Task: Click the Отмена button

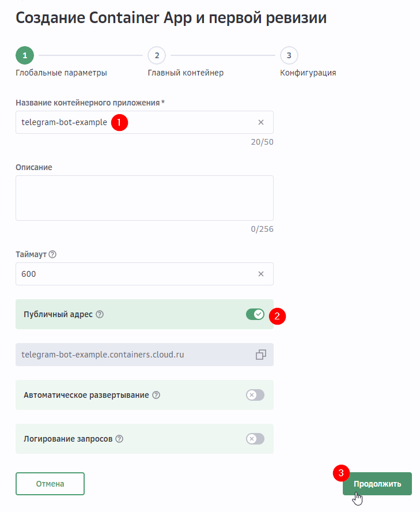Action: [50, 484]
